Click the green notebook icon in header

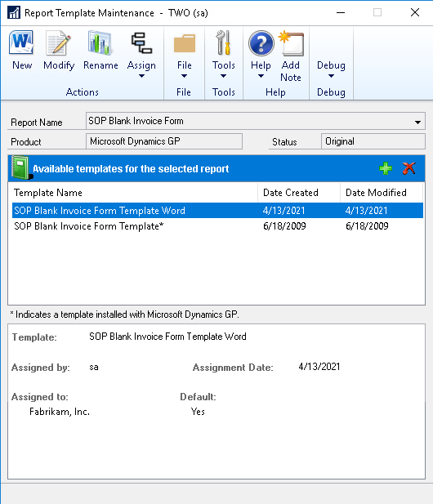tap(21, 167)
